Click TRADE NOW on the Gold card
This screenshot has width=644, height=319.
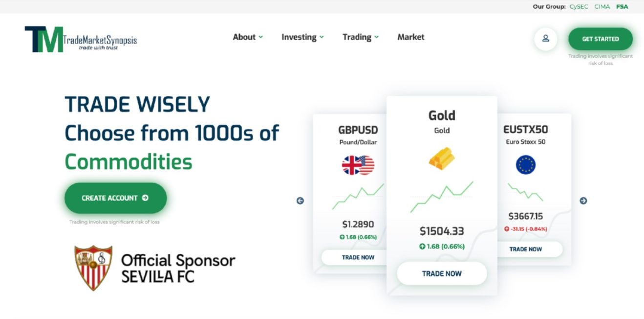[x=441, y=273]
